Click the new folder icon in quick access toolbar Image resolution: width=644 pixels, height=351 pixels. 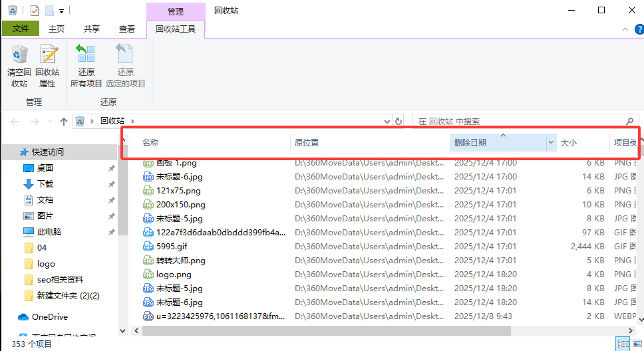(x=49, y=10)
